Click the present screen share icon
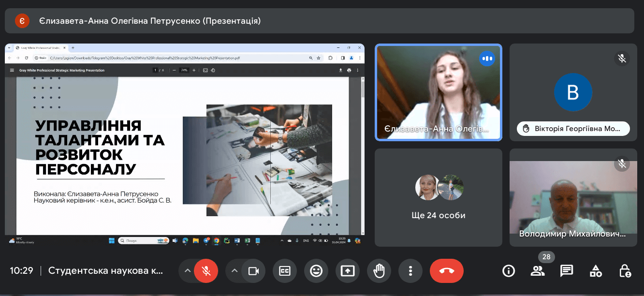644x296 pixels. 348,271
